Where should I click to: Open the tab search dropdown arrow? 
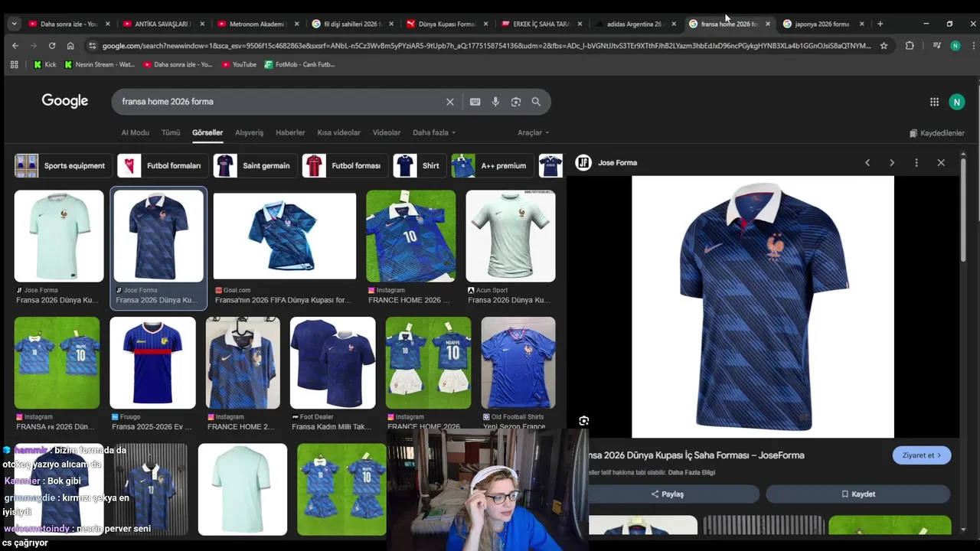coord(14,24)
